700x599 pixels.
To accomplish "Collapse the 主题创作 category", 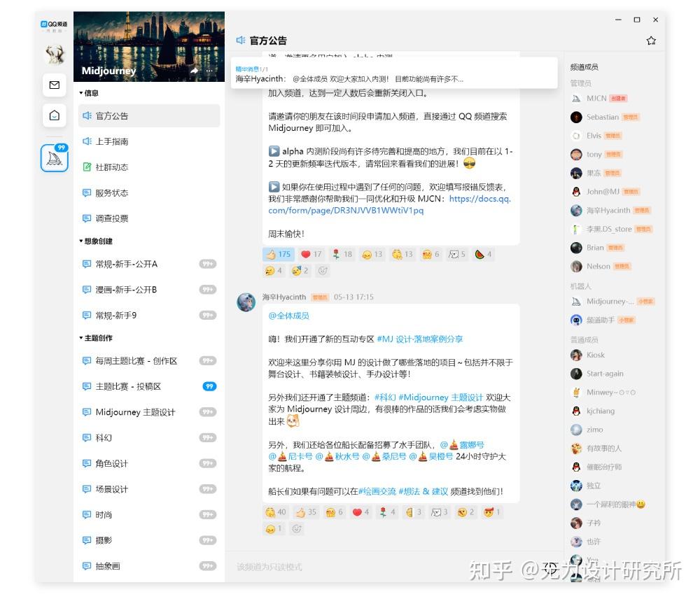I will [x=96, y=338].
